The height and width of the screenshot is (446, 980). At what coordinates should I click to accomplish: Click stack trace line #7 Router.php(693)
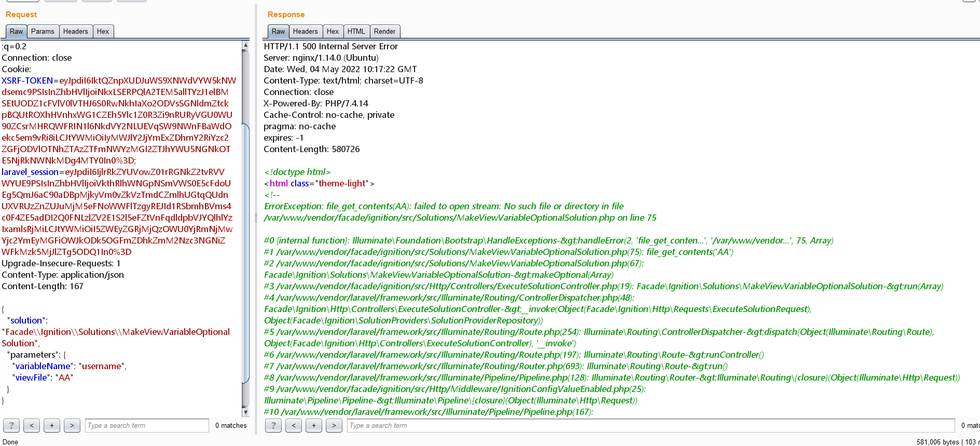pyautogui.click(x=496, y=366)
